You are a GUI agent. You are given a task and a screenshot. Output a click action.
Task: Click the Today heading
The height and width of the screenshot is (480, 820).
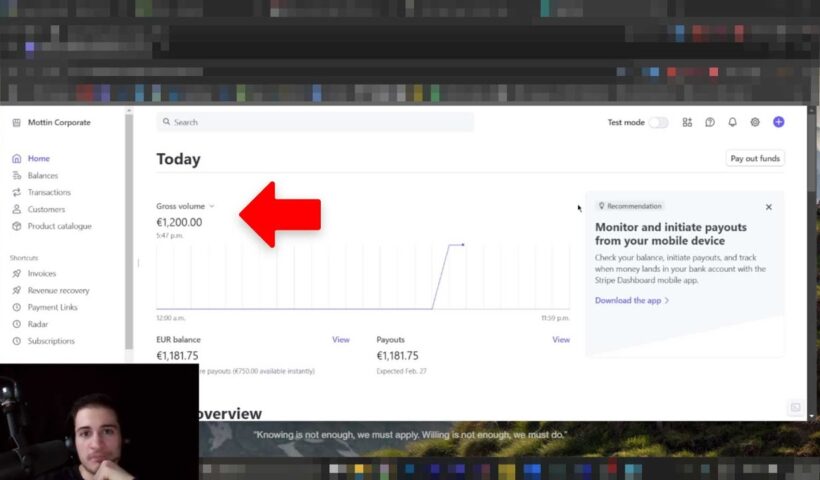coord(178,159)
